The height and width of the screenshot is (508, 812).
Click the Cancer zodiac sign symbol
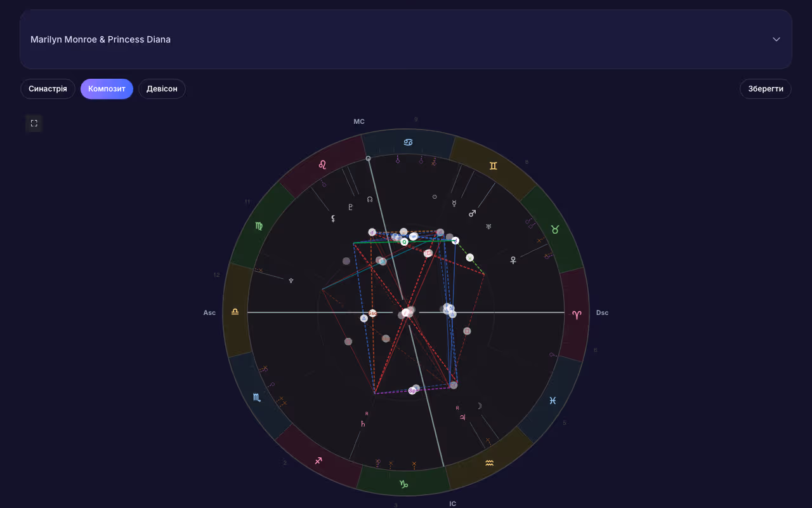(x=409, y=142)
